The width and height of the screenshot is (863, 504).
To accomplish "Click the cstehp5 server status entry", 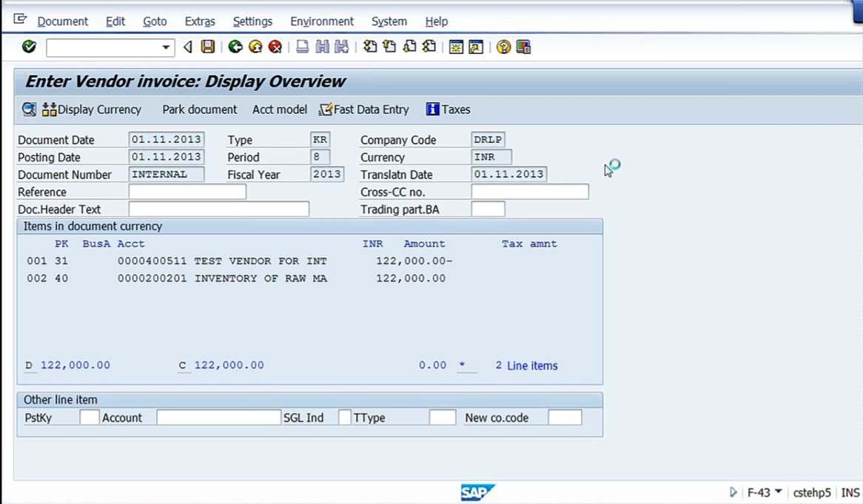I will tap(812, 492).
